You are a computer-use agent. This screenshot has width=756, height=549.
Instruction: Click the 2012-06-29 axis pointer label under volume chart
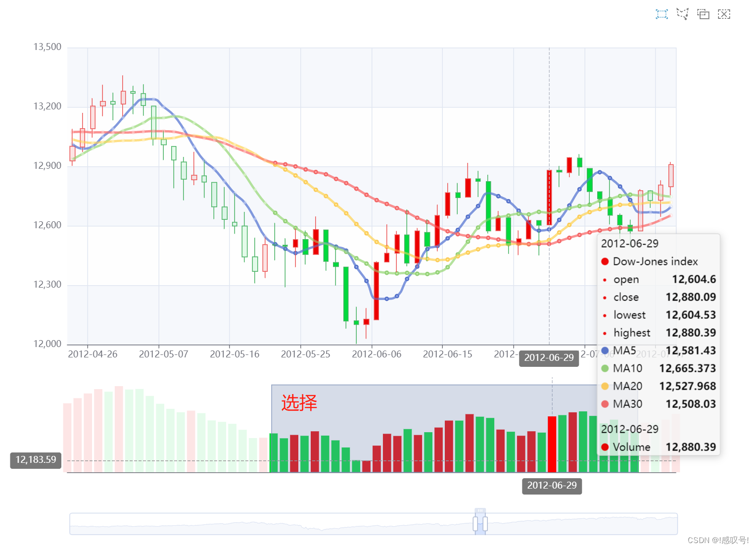[x=552, y=486]
